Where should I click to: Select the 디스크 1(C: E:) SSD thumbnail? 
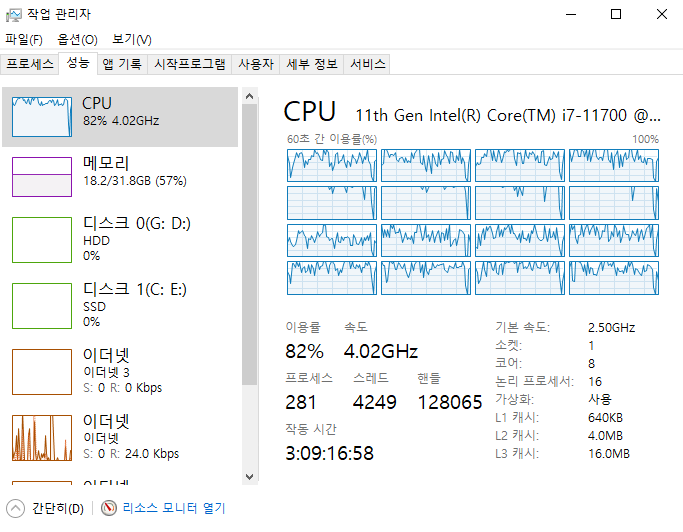(x=42, y=306)
